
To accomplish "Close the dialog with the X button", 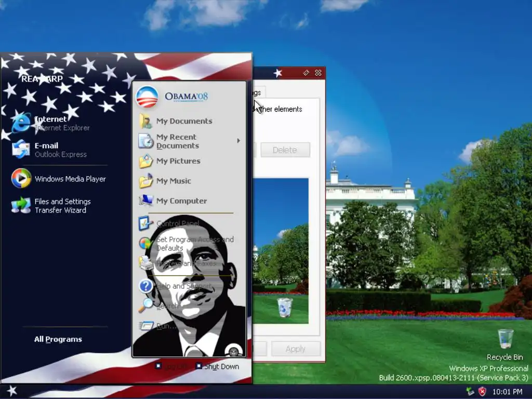I will click(x=318, y=73).
